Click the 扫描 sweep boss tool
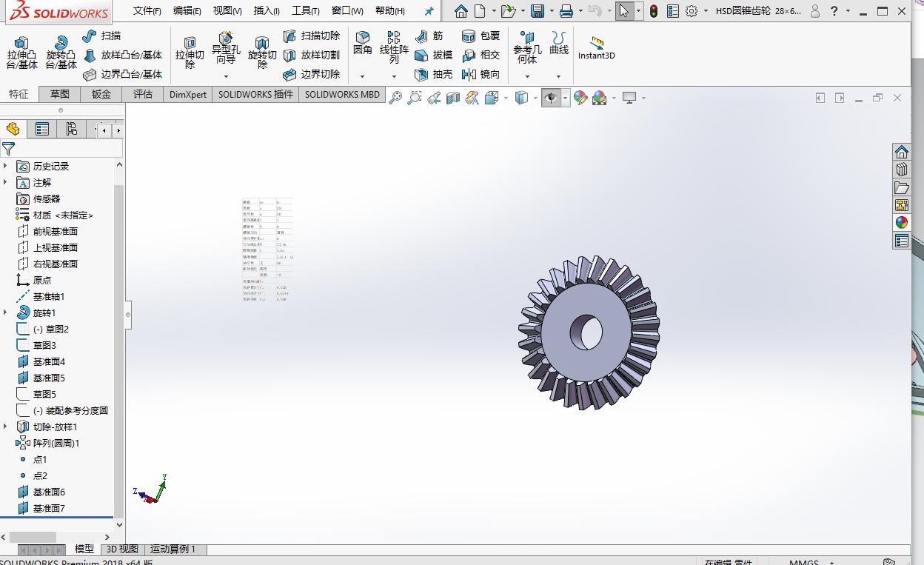Image resolution: width=924 pixels, height=565 pixels. [101, 36]
